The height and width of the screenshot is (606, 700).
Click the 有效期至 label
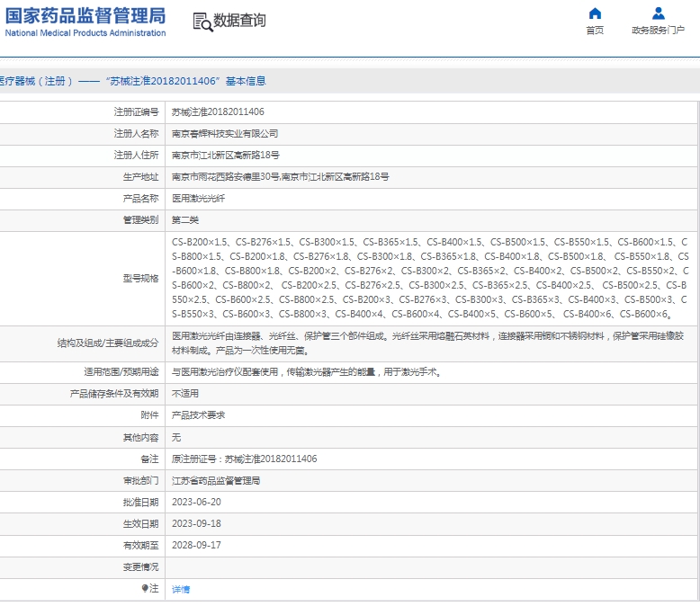[140, 546]
